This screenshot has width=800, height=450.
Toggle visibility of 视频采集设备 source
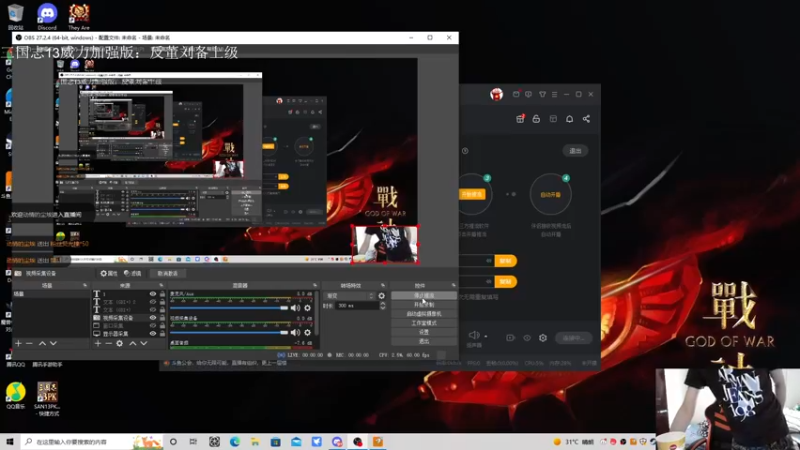(153, 317)
